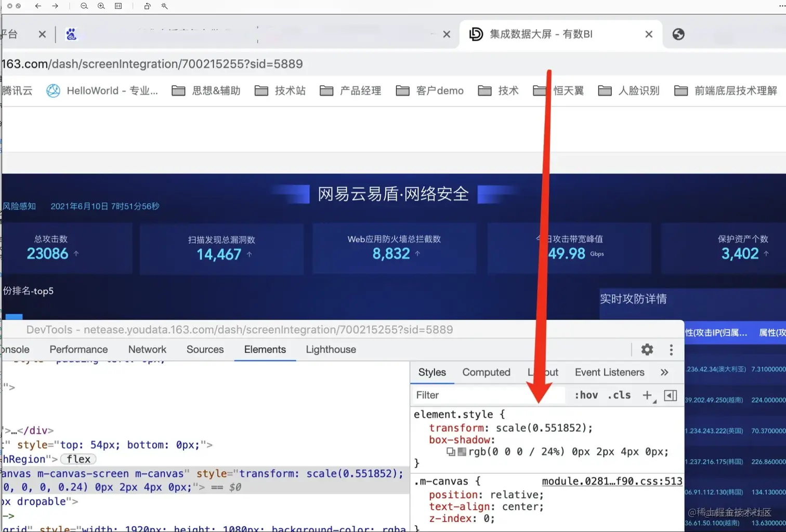786x532 pixels.
Task: Click the 'position: relative;' declaration
Action: click(x=486, y=495)
